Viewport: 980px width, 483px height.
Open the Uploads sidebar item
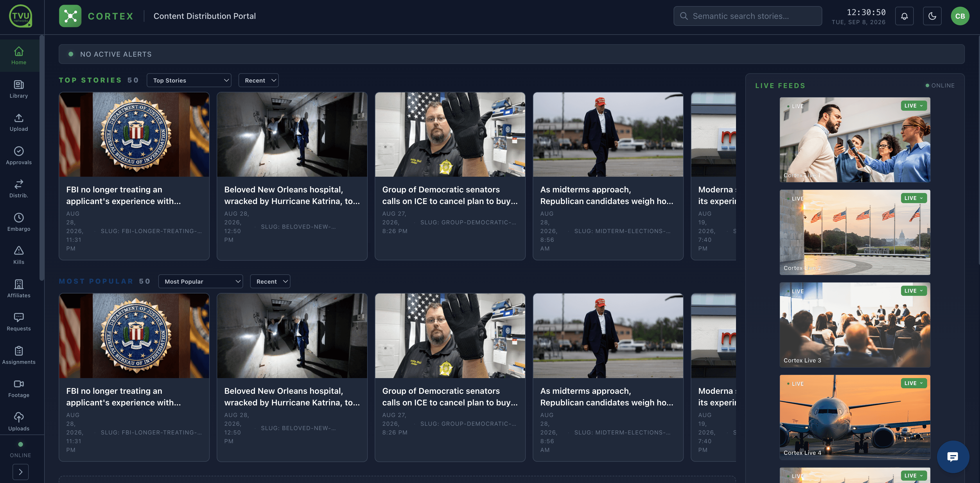pyautogui.click(x=19, y=422)
